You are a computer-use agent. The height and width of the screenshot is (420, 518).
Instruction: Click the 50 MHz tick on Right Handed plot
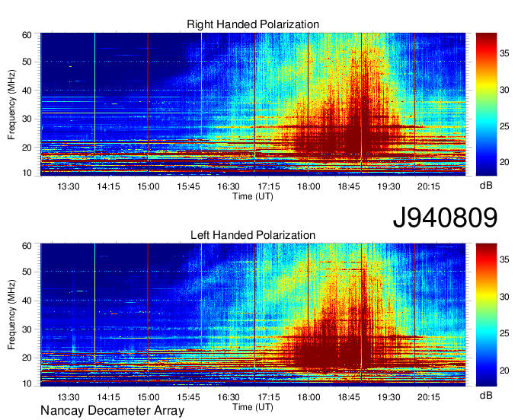pos(27,62)
